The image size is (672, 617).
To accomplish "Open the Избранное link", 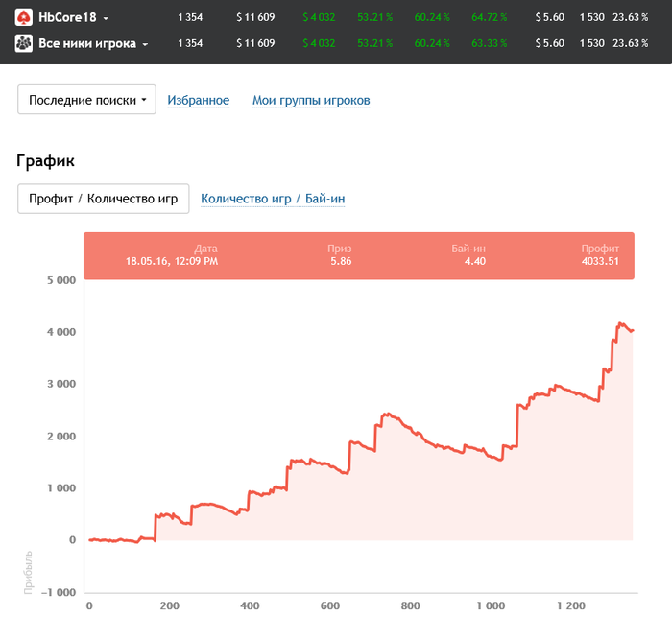I will pos(198,100).
